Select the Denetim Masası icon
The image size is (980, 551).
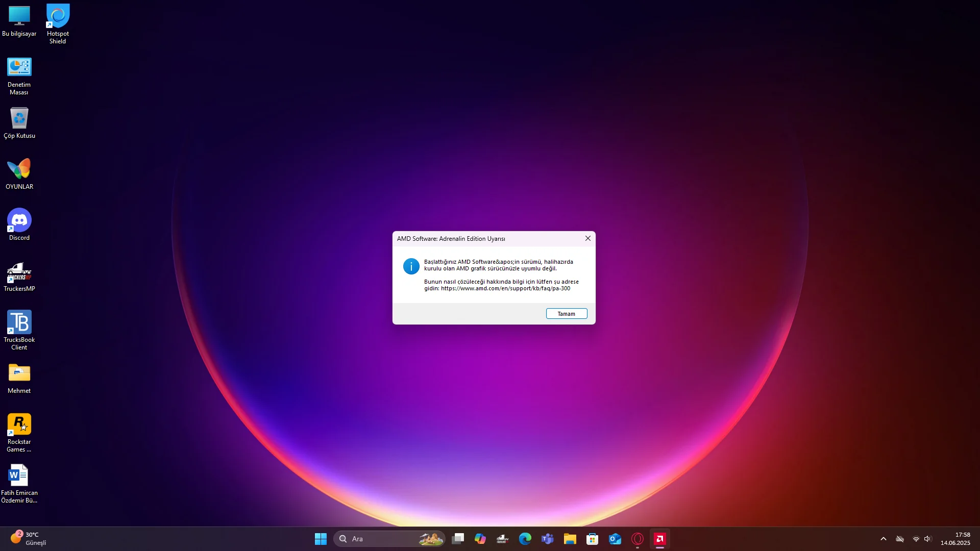tap(19, 67)
